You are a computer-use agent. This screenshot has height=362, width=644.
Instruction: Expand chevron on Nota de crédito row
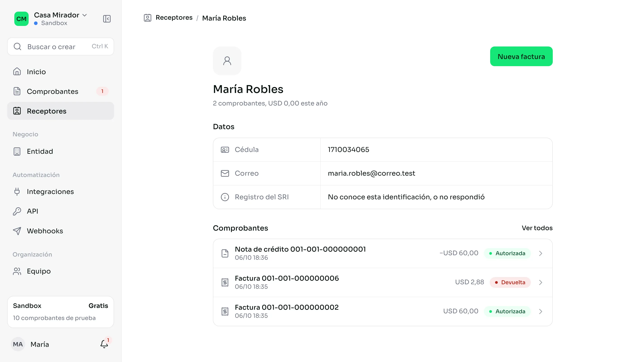click(540, 253)
